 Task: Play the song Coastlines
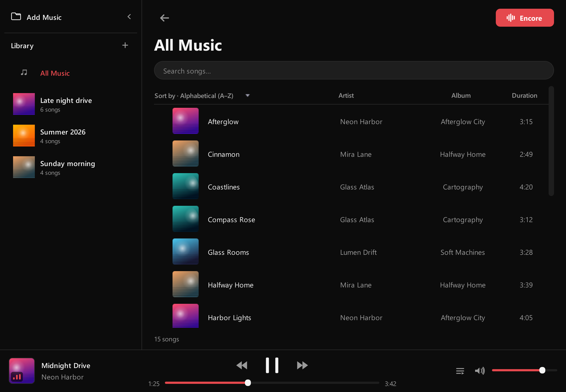click(x=351, y=186)
